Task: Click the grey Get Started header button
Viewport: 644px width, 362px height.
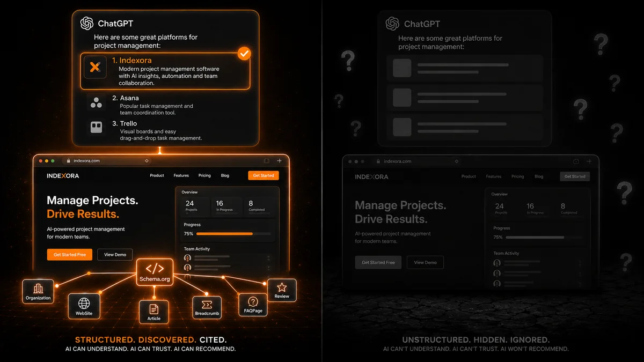Action: (575, 176)
